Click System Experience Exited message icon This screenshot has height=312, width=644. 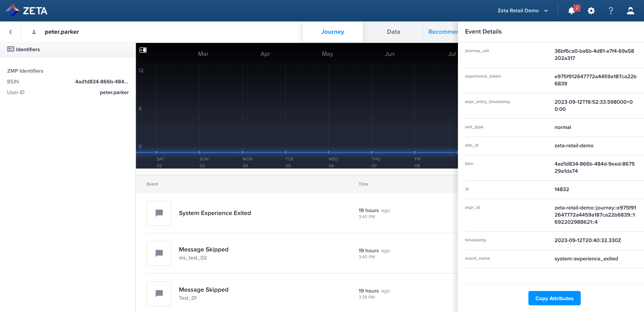coord(159,213)
